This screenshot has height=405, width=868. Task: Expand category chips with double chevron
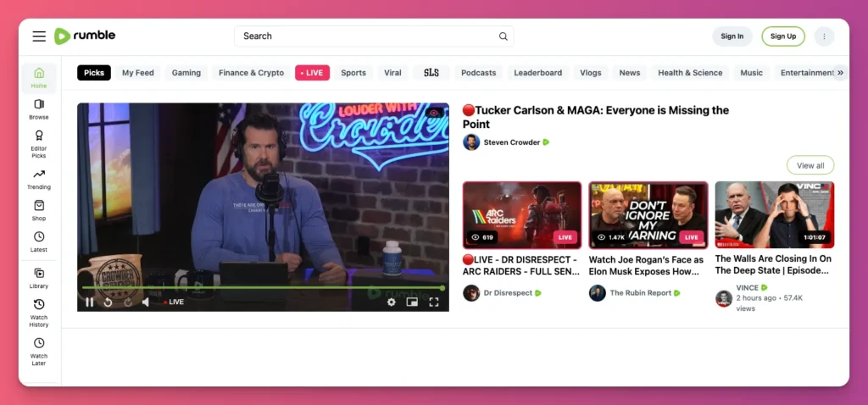click(x=840, y=73)
